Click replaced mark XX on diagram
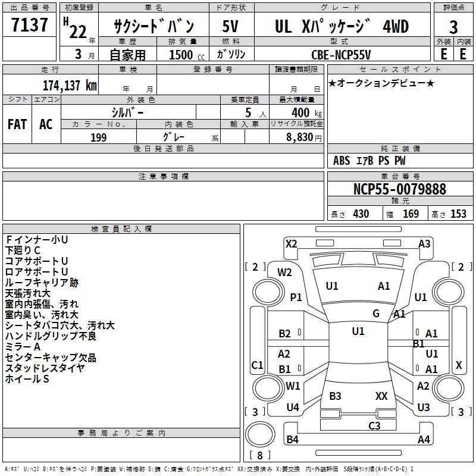Viewport: 476px width, 476px height. click(x=381, y=396)
